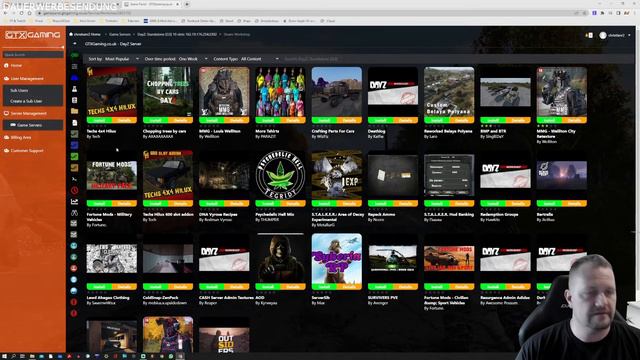Open the line chart icon in the icon column
Image resolution: width=640 pixels, height=360 pixels.
pyautogui.click(x=74, y=202)
